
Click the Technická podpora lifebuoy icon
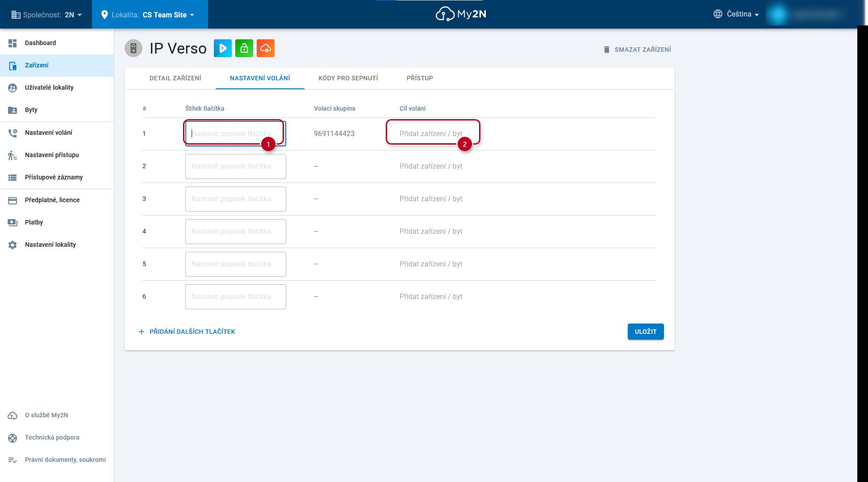pyautogui.click(x=13, y=438)
